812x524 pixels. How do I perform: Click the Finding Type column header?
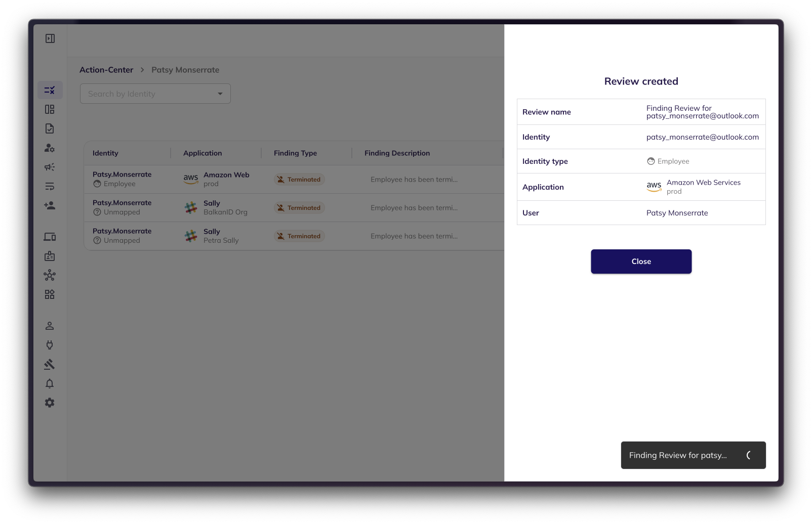(x=295, y=153)
